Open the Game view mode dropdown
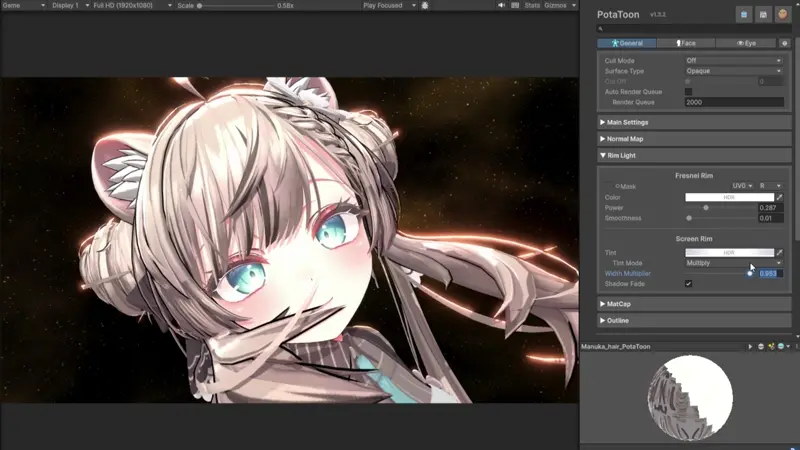This screenshot has height=450, width=800. (x=23, y=5)
